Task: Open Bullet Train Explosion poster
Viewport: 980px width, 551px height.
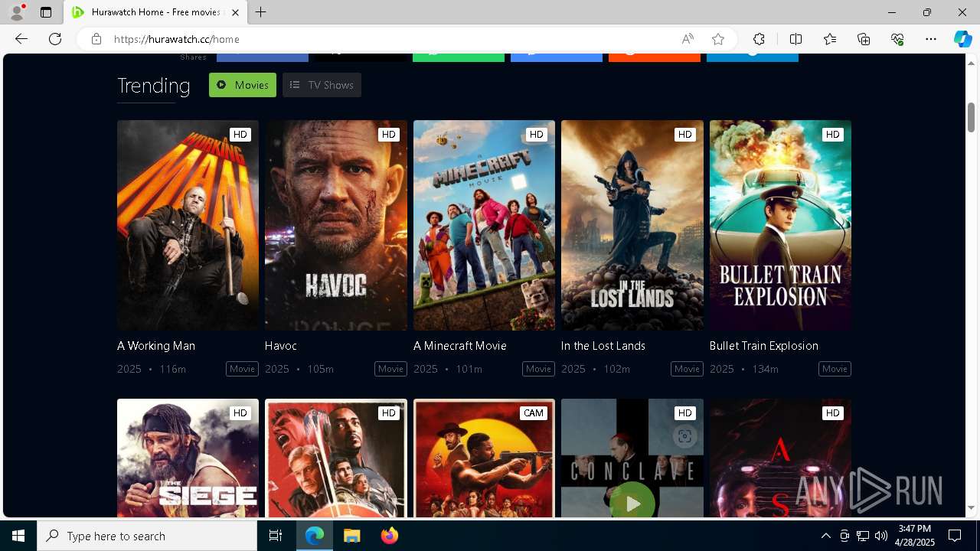Action: (x=780, y=225)
